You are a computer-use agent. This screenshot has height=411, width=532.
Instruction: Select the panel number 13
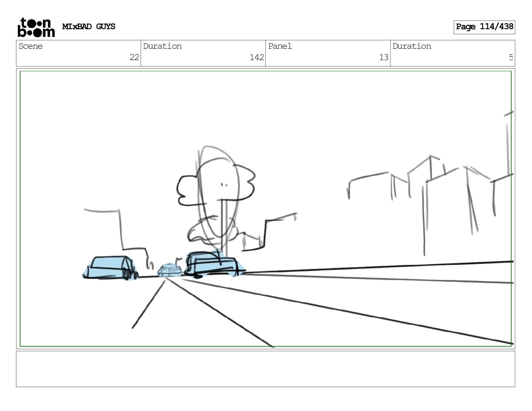coord(384,57)
